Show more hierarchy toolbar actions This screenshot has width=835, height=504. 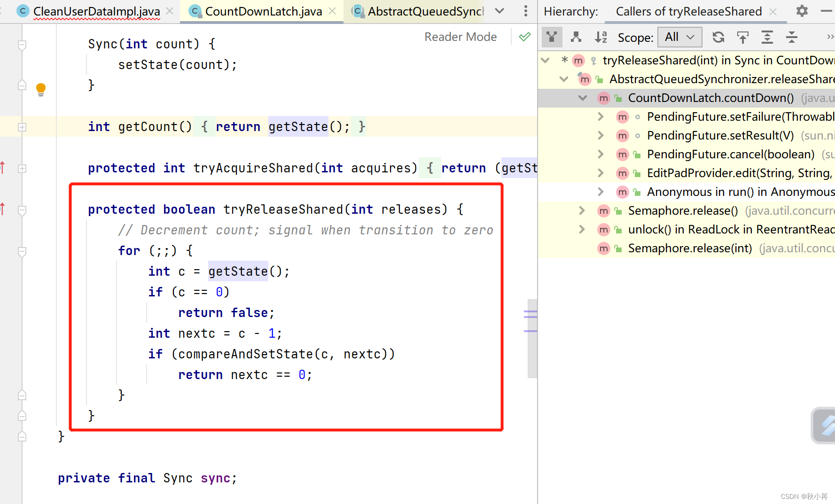(830, 37)
